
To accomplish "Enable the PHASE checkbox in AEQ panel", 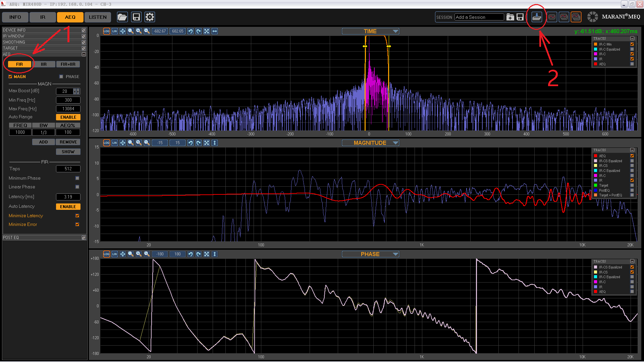I will click(x=61, y=77).
